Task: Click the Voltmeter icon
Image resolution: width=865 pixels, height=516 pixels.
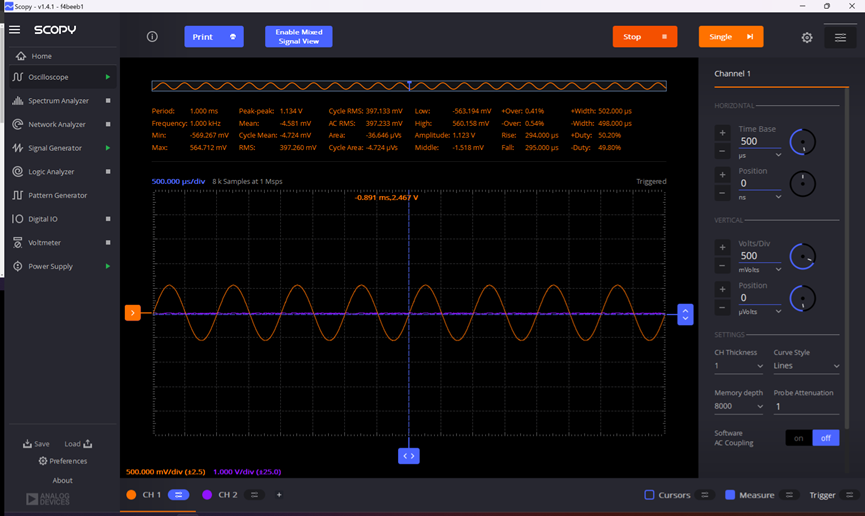Action: (18, 243)
